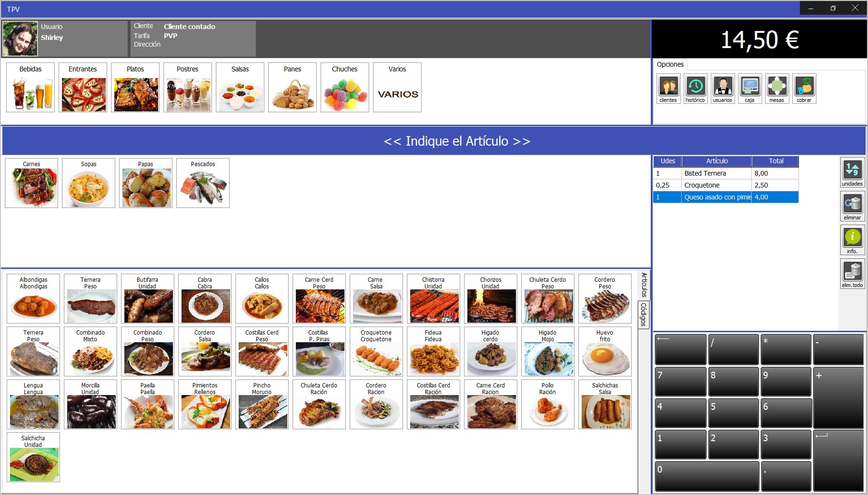
Task: Choose the Bebidas category
Action: [30, 88]
